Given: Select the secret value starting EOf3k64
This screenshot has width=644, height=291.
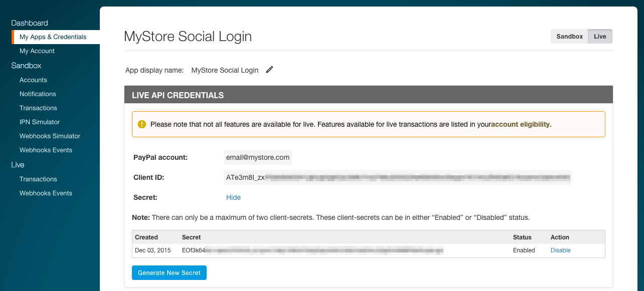Looking at the screenshot, I should [x=313, y=250].
